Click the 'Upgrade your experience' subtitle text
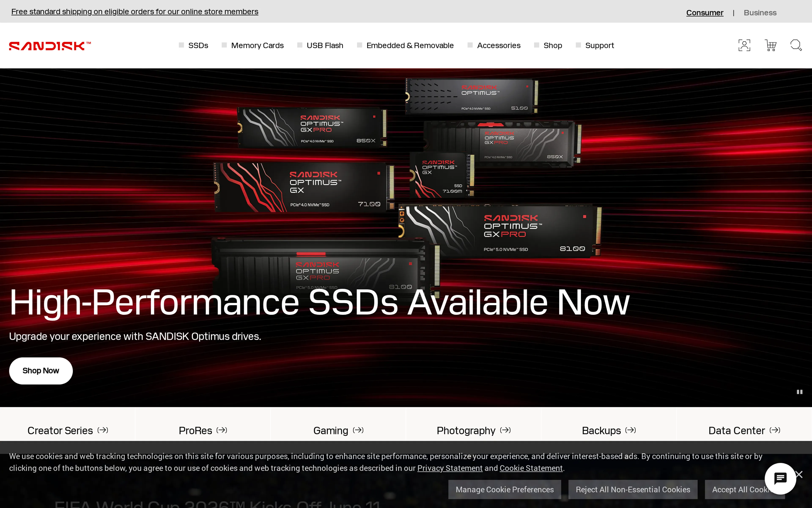 [135, 336]
